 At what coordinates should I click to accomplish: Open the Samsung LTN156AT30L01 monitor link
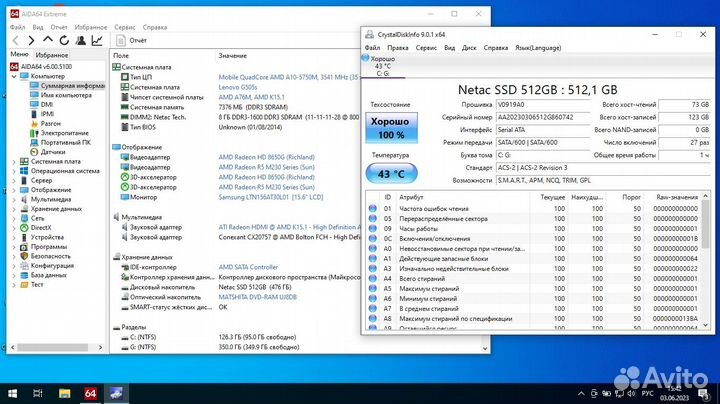[x=271, y=197]
